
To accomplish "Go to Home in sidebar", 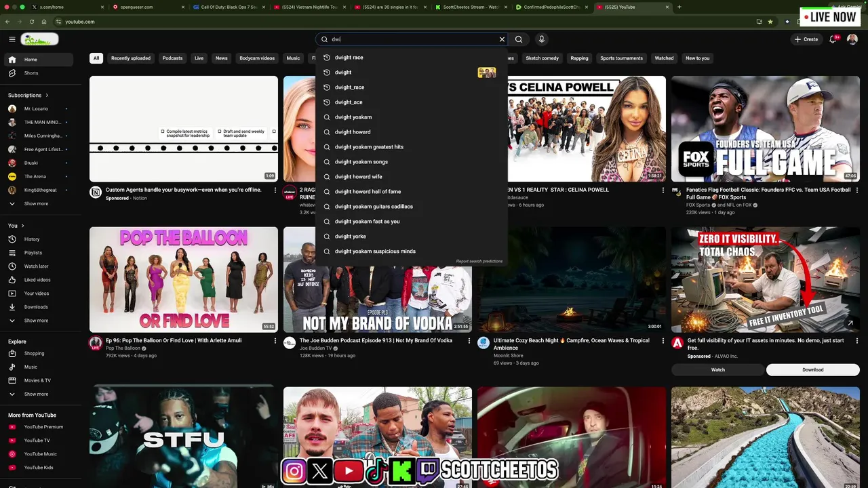I will (x=39, y=60).
